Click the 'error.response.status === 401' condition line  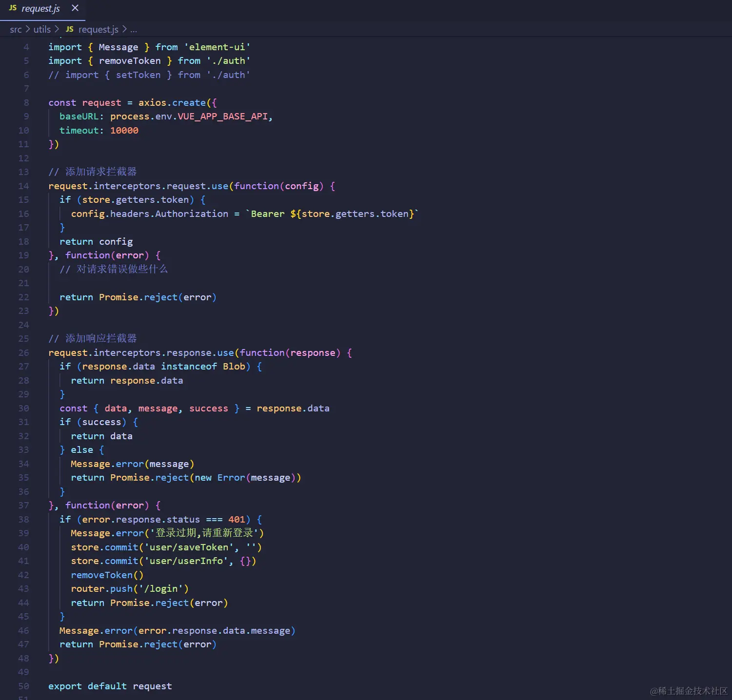tap(161, 520)
